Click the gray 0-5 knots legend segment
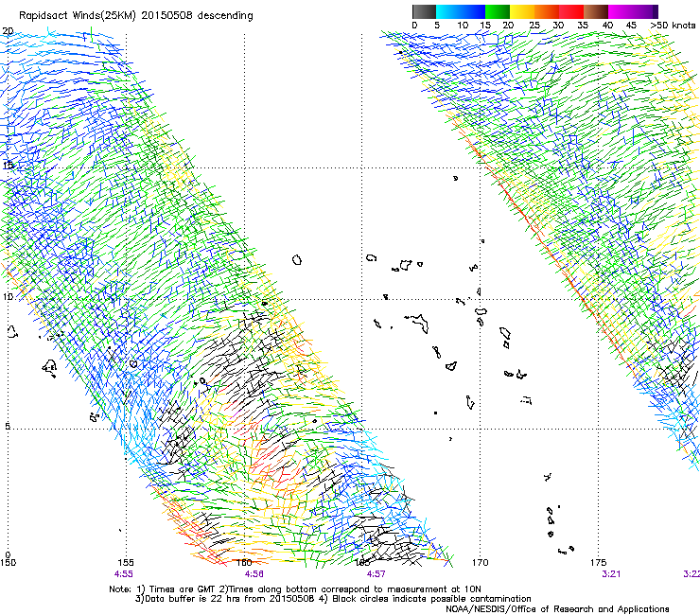The width and height of the screenshot is (700, 615). 424,11
